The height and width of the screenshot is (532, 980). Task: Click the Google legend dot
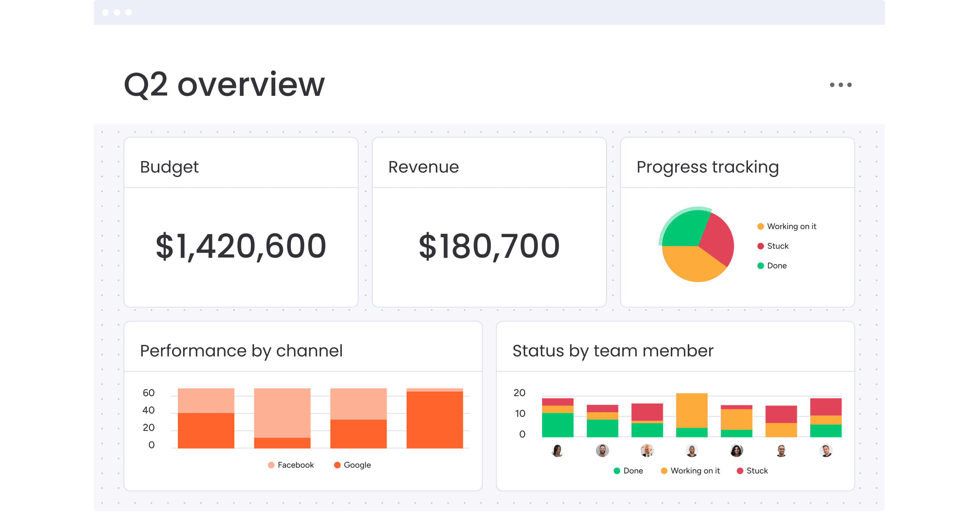pos(338,465)
